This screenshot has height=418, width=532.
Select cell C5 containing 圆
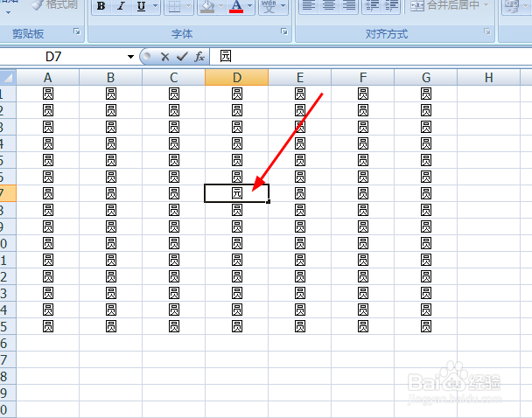tap(174, 160)
